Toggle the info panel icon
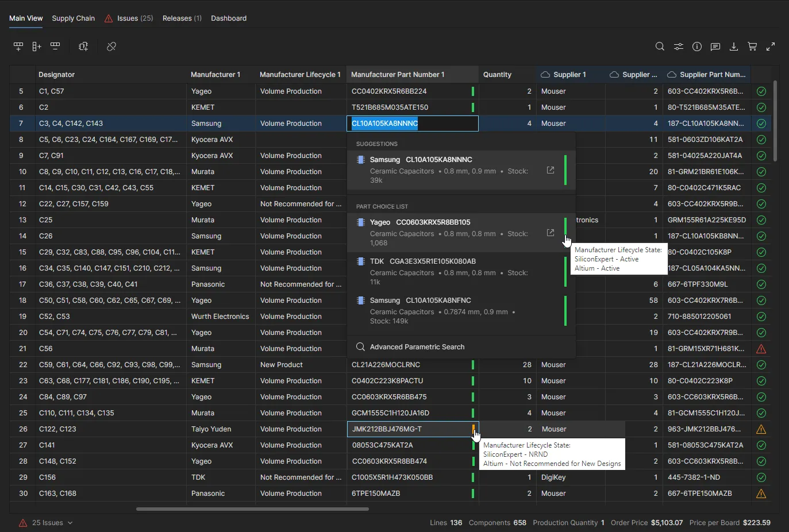 tap(697, 47)
